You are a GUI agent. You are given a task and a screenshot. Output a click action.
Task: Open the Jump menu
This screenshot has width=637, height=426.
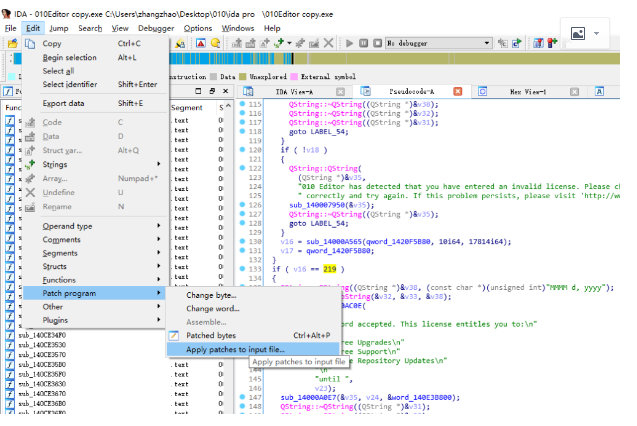pos(59,28)
